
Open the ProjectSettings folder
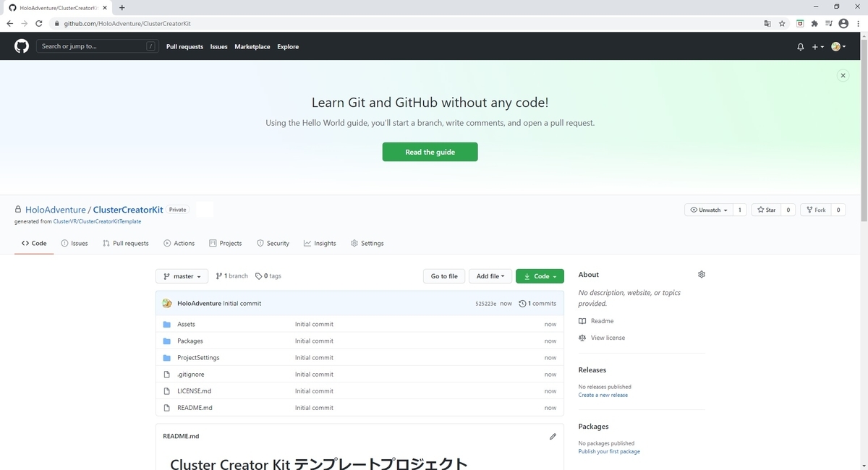[198, 358]
